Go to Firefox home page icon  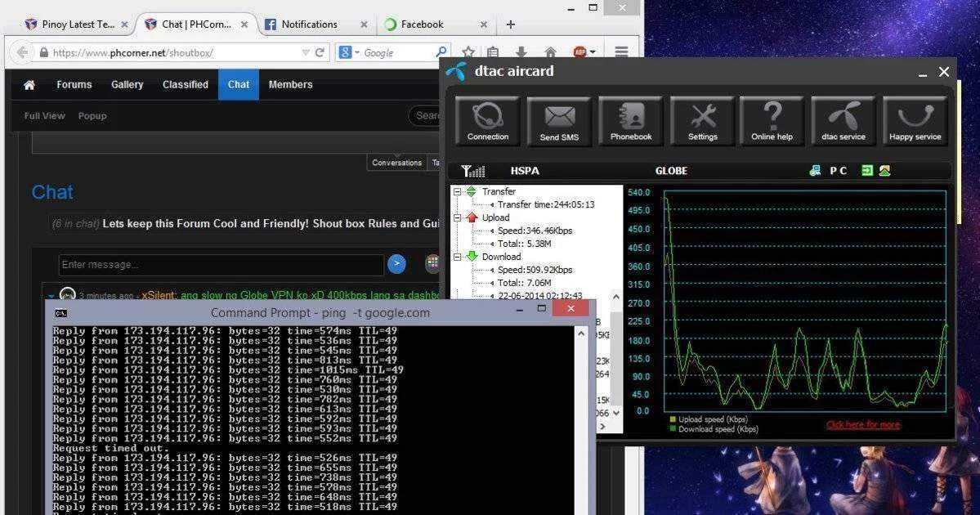(550, 52)
